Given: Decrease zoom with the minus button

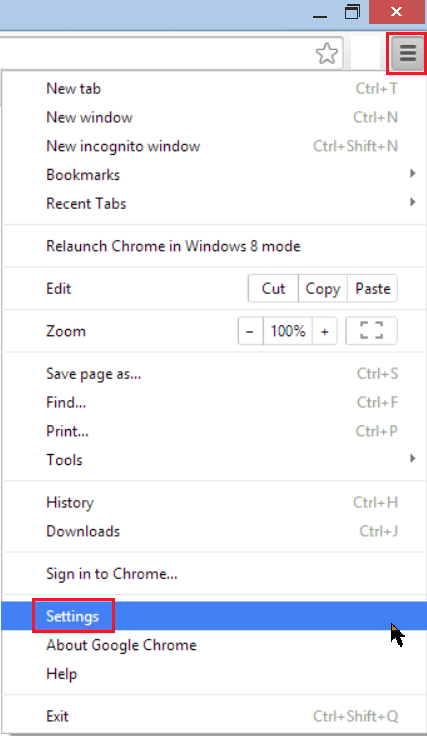Looking at the screenshot, I should coord(250,331).
